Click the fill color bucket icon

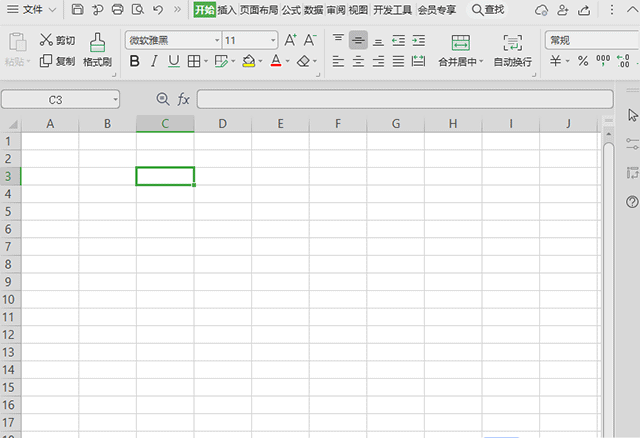coord(248,61)
